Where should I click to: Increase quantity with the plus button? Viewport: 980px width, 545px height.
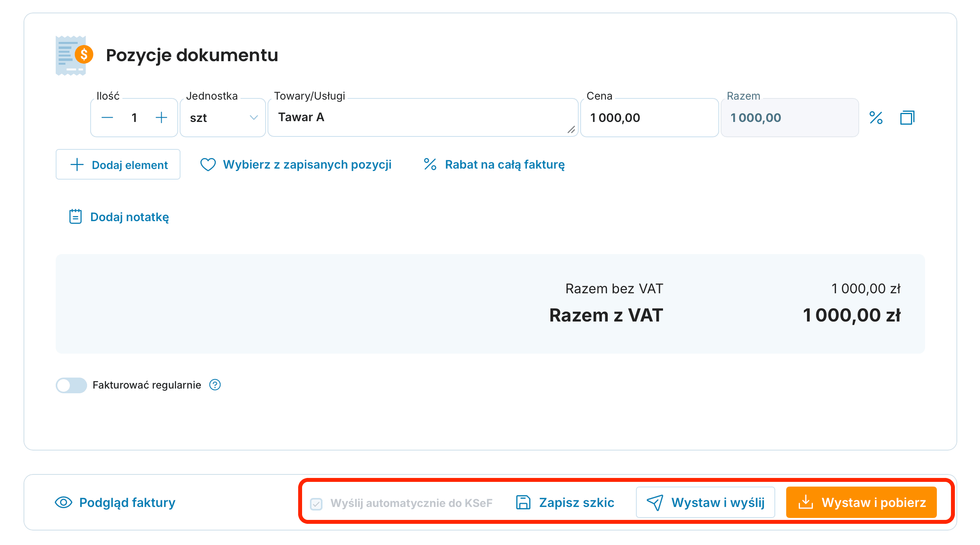tap(161, 118)
